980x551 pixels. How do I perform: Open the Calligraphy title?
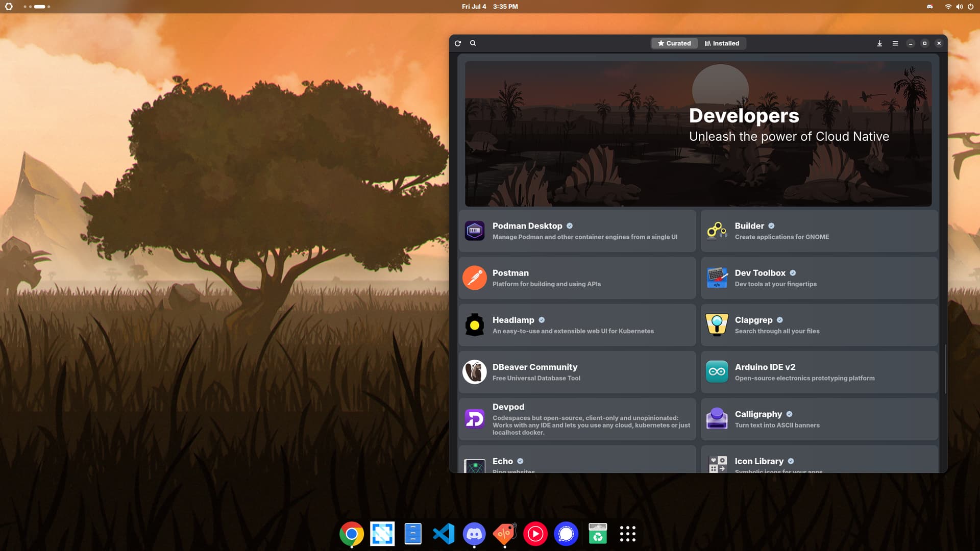coord(758,414)
